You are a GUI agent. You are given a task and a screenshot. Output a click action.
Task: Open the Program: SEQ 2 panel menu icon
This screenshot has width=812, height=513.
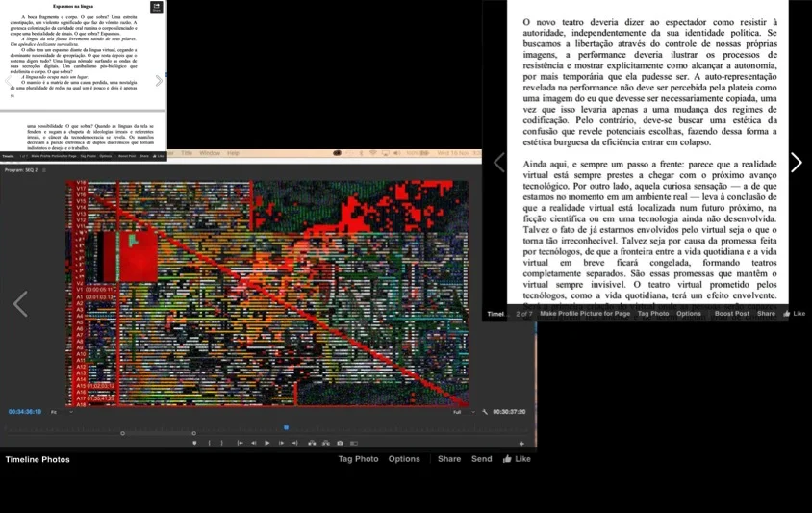44,170
